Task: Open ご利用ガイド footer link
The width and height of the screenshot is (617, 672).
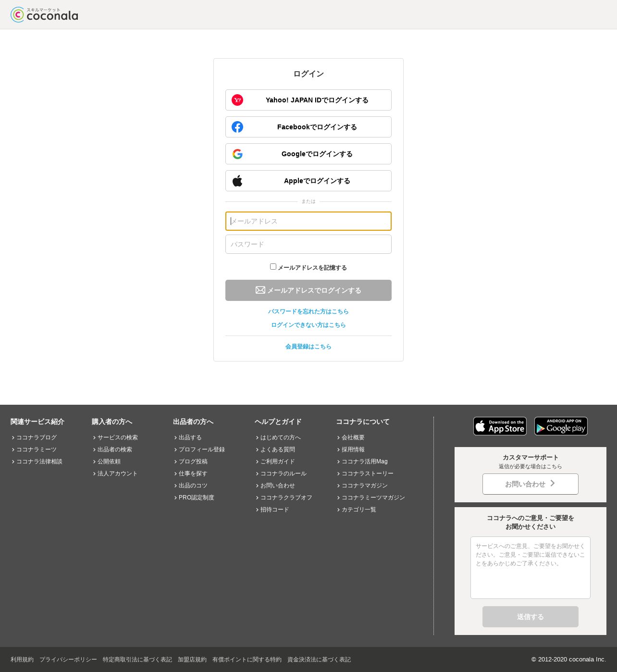Action: click(x=278, y=461)
